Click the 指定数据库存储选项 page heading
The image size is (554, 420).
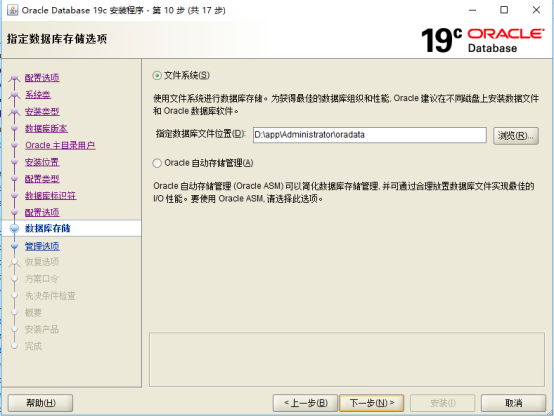click(x=57, y=39)
